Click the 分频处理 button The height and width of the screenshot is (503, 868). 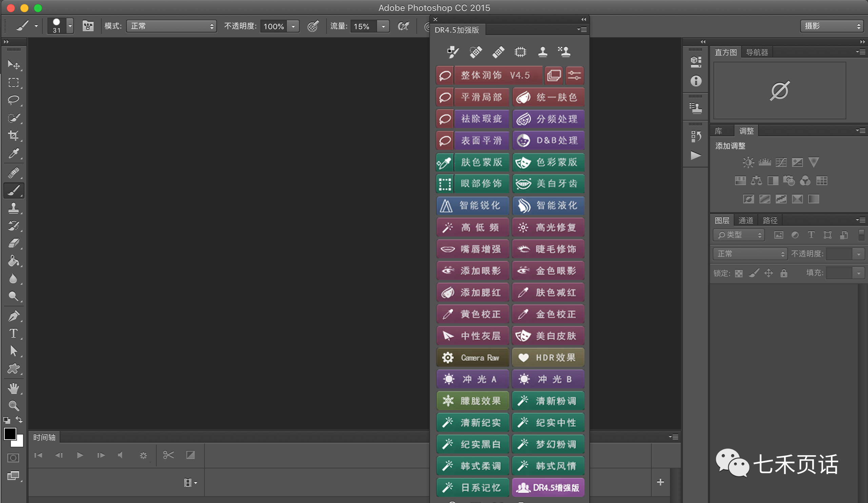548,119
